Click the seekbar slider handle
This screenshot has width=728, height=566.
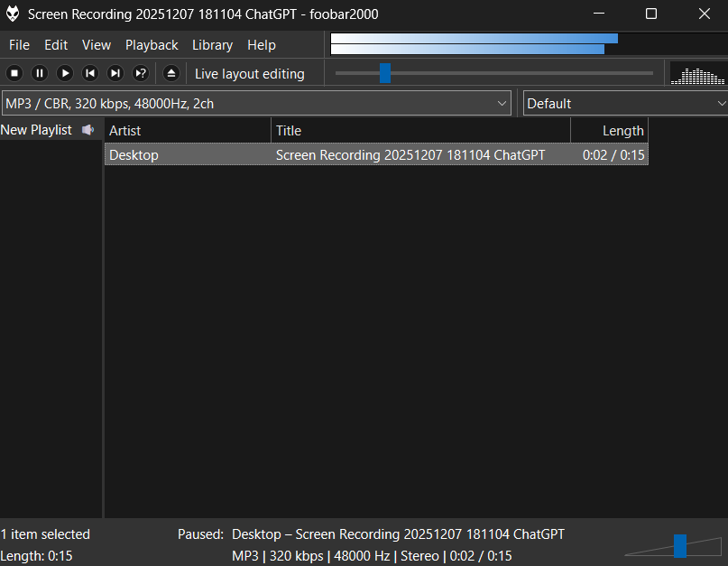pos(385,73)
